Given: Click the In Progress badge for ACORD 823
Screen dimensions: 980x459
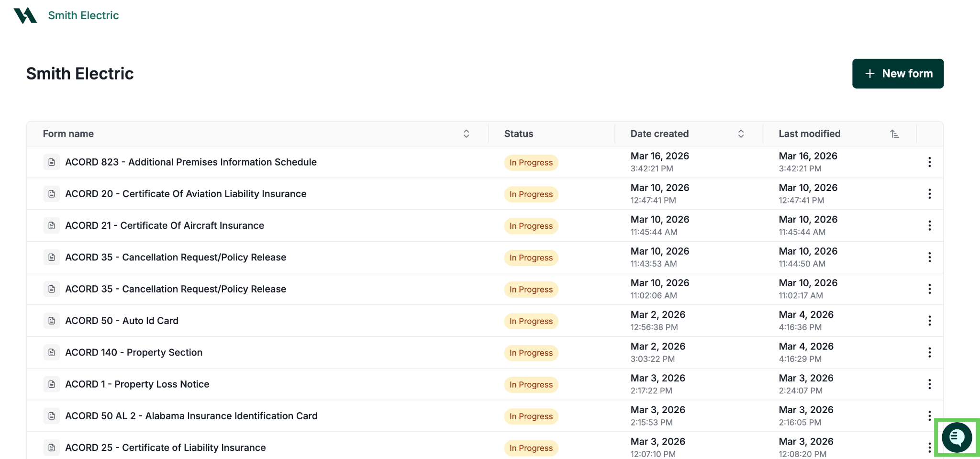Looking at the screenshot, I should [531, 163].
